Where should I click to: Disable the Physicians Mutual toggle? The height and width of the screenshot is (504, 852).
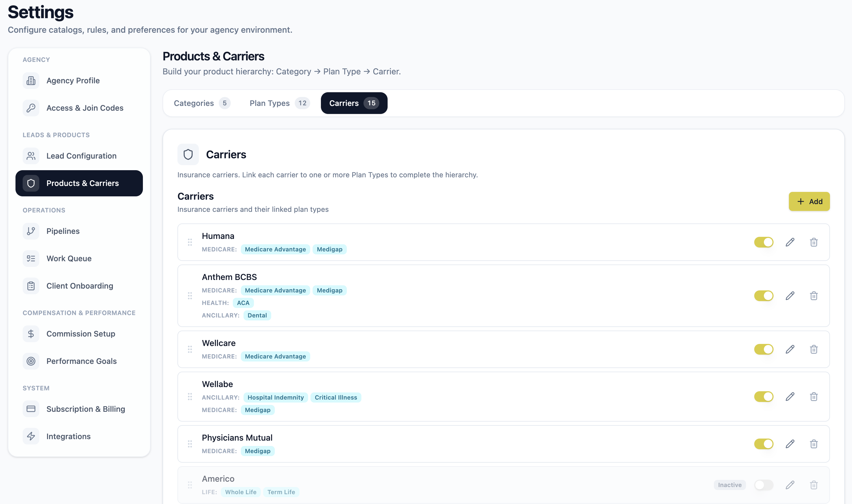(x=764, y=444)
